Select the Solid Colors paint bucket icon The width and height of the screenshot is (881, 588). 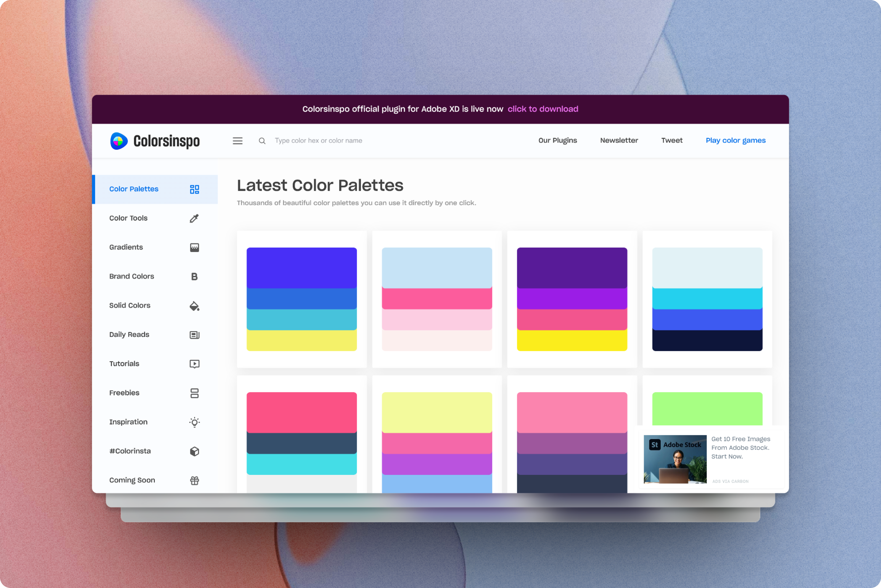194,306
